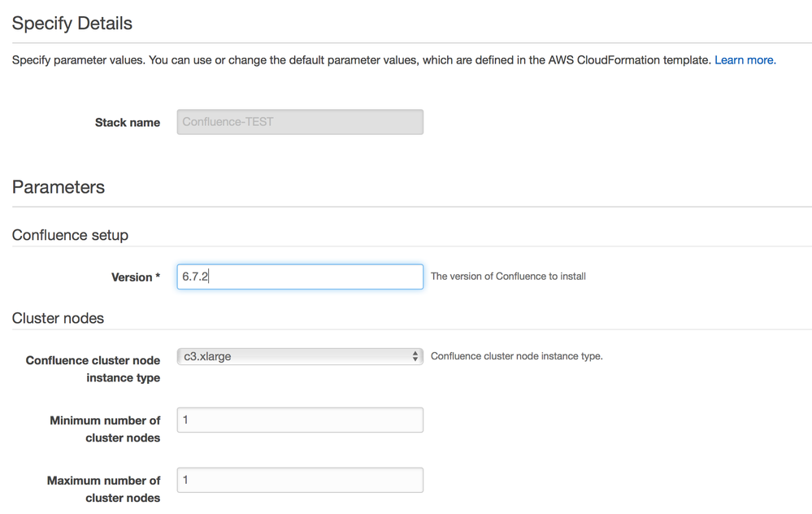Click the Confluence setup section title
This screenshot has height=514, width=812.
70,235
